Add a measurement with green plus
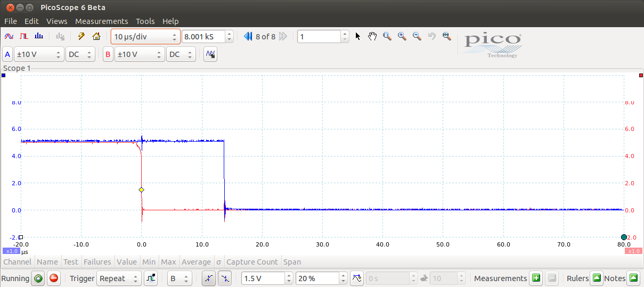 536,278
